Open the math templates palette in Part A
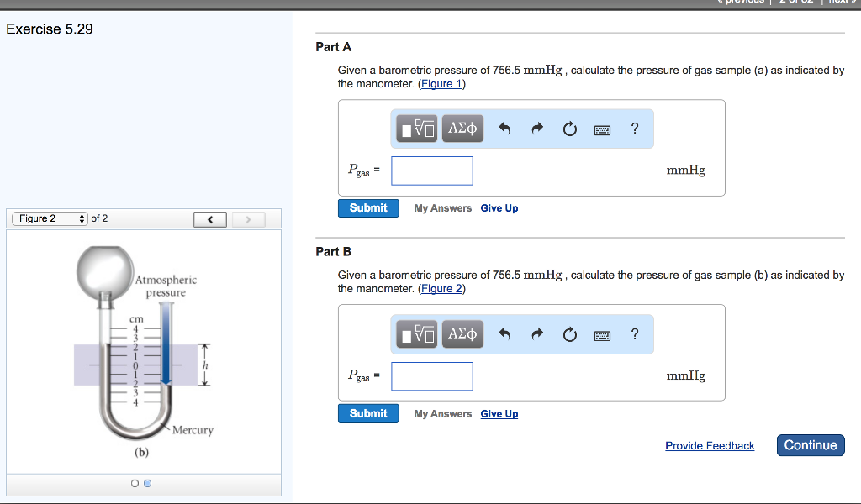This screenshot has height=504, width=861. tap(416, 128)
